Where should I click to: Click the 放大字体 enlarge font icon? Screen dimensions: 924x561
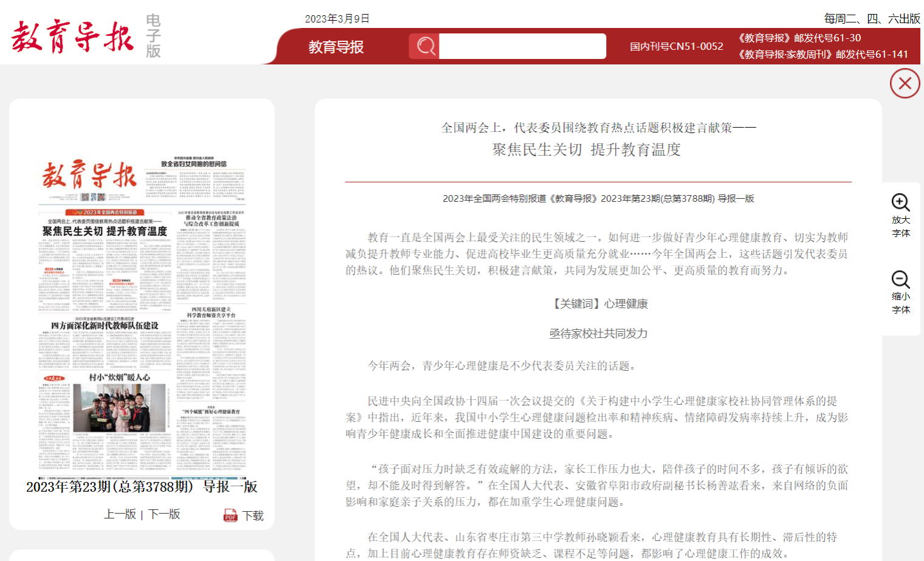pyautogui.click(x=900, y=203)
